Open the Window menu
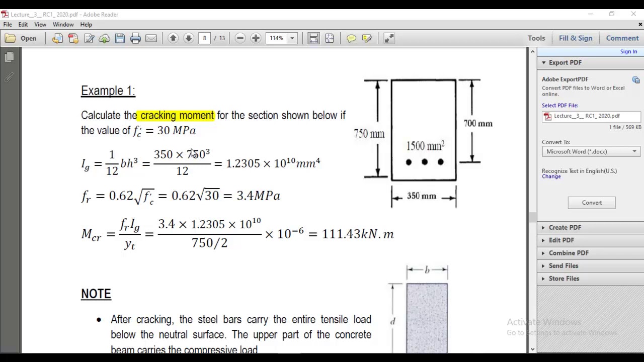The width and height of the screenshot is (644, 362). tap(63, 24)
